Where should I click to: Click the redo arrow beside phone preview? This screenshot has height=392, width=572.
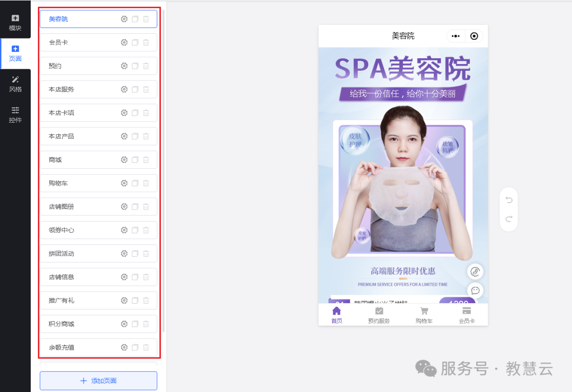click(508, 219)
